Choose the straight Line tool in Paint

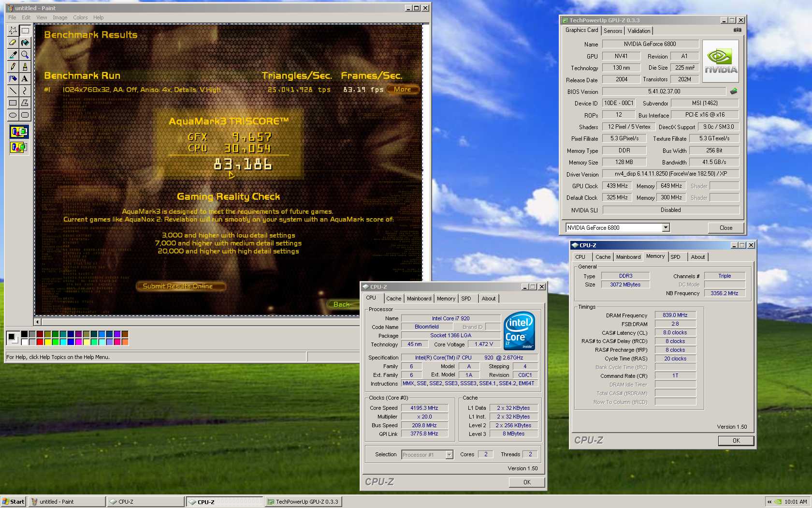click(x=13, y=91)
